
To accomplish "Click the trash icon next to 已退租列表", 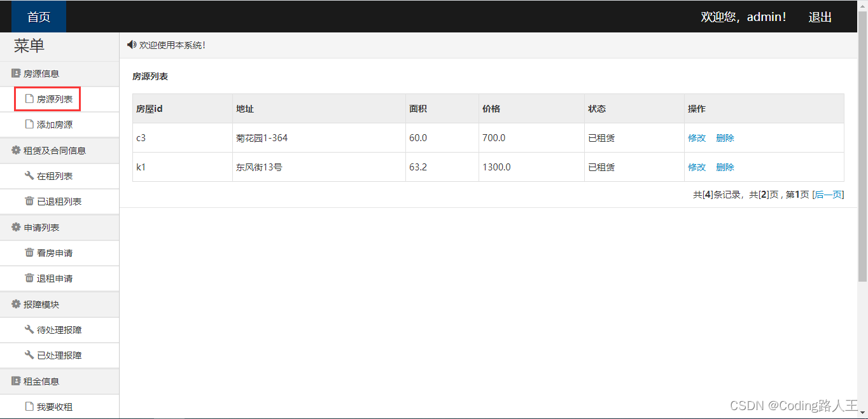I will [29, 201].
